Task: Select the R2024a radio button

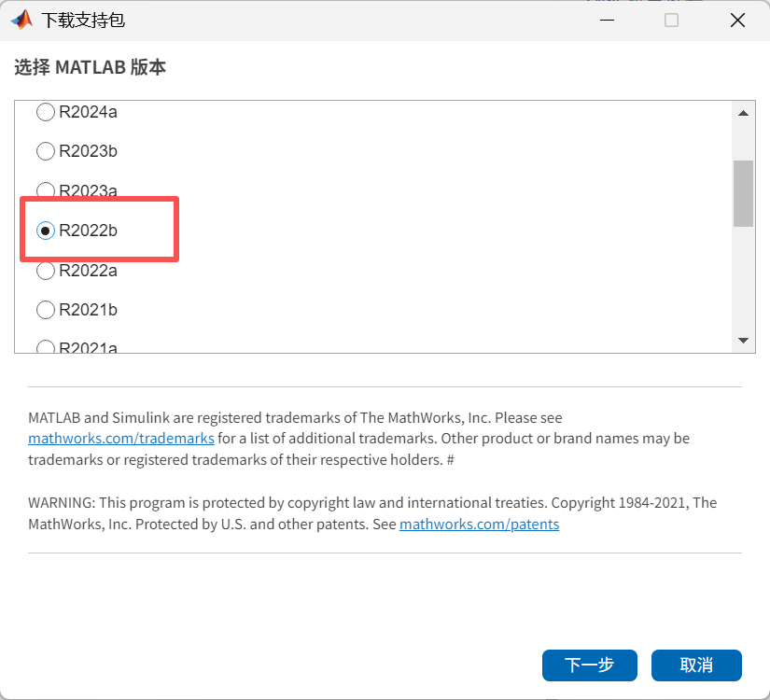Action: point(46,112)
